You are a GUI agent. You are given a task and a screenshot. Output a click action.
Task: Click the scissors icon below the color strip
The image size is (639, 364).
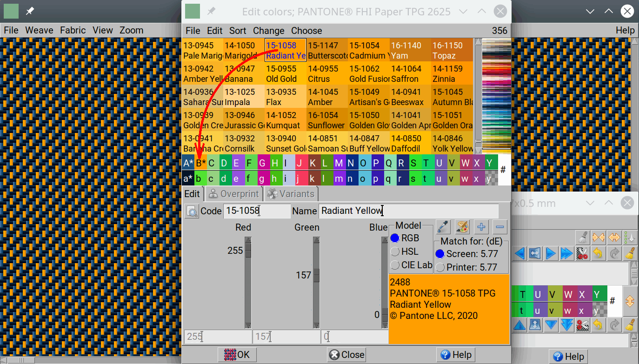point(582,324)
